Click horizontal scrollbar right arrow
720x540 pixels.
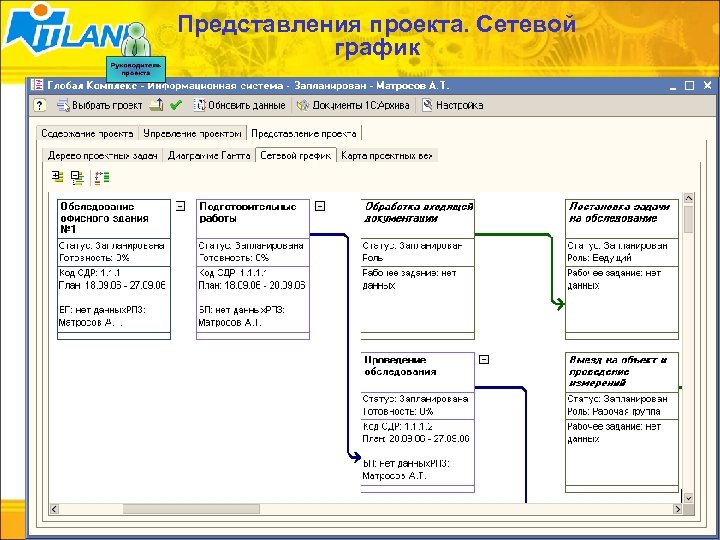(678, 509)
